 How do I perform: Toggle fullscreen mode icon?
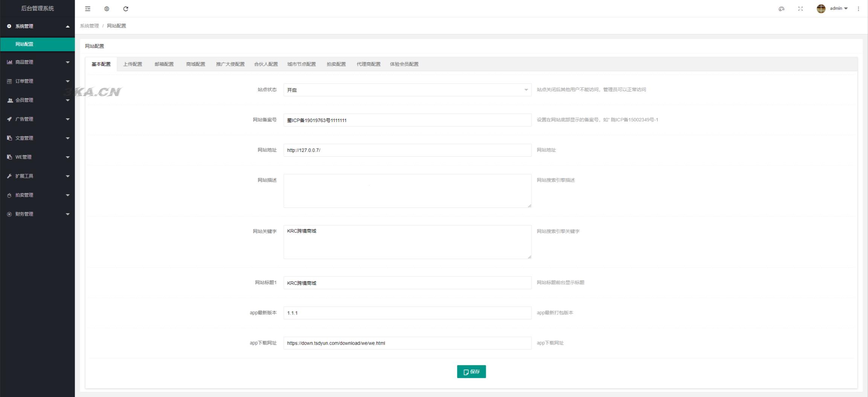tap(800, 9)
